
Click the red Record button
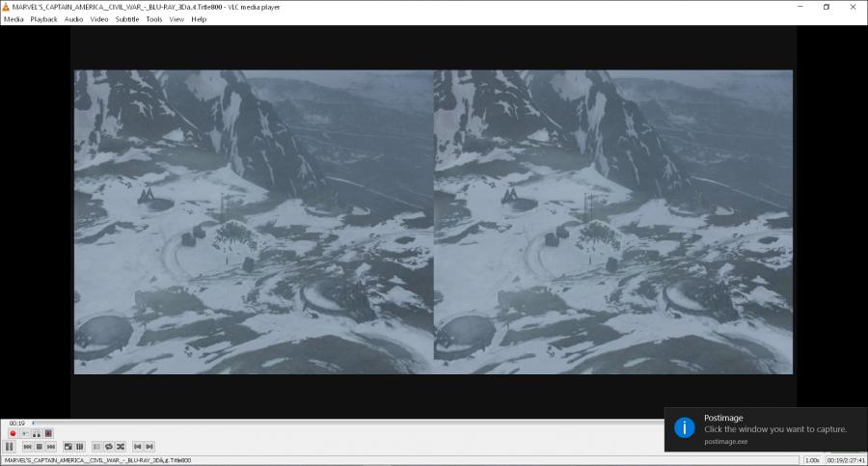click(x=13, y=433)
